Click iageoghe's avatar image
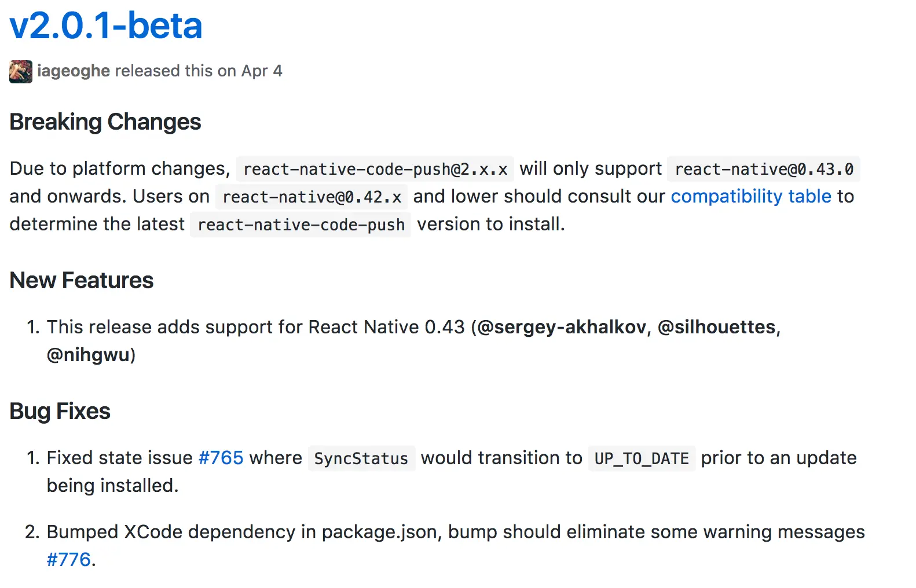916x588 pixels. coord(21,71)
